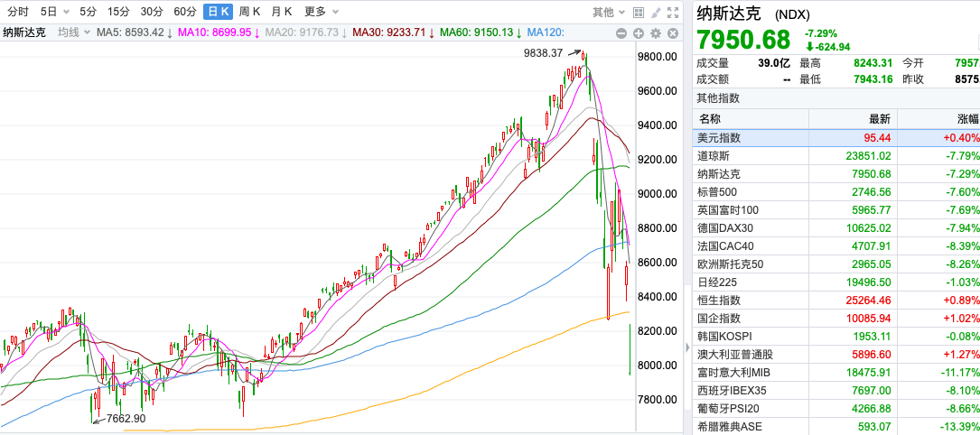This screenshot has width=980, height=435.
Task: Open indicator settings gear icon
Action: click(x=656, y=33)
